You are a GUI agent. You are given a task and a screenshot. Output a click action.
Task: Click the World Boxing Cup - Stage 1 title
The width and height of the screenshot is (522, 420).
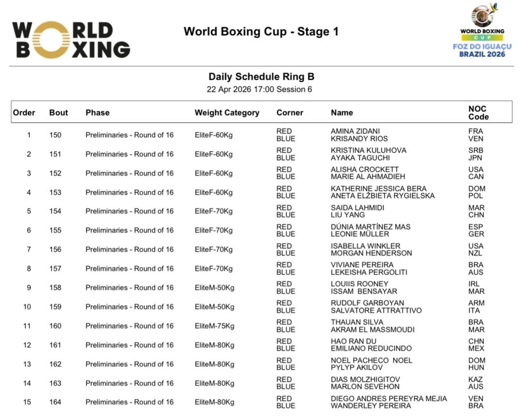coord(261,32)
